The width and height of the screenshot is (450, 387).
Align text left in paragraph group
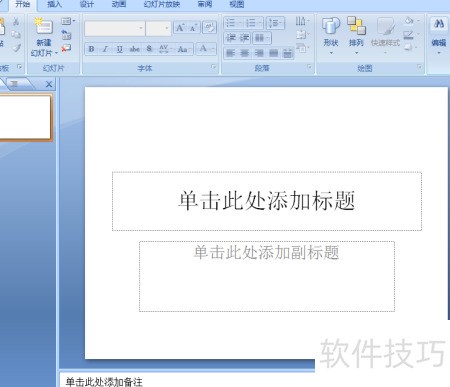pyautogui.click(x=230, y=53)
